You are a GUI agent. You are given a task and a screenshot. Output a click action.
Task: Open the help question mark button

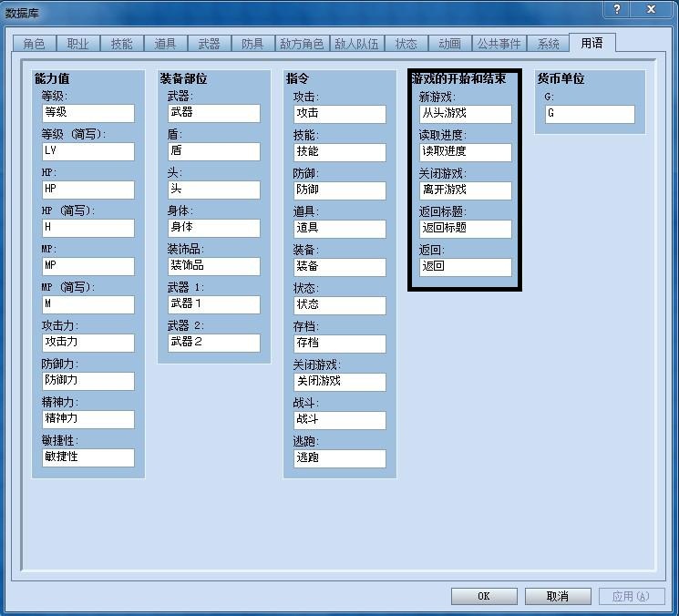click(617, 9)
